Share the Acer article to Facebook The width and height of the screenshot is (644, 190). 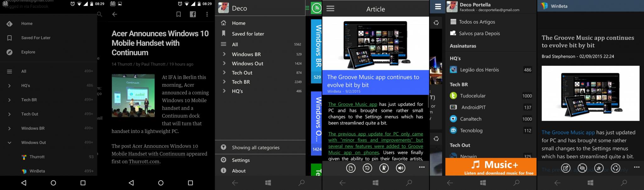point(193,14)
